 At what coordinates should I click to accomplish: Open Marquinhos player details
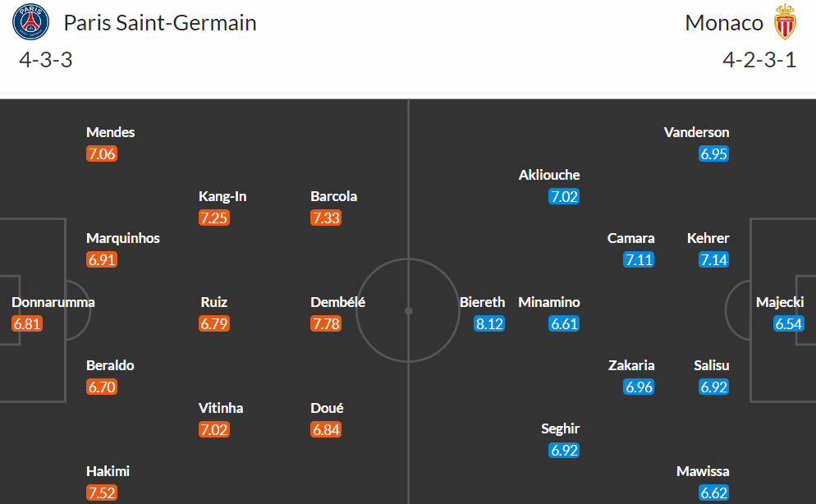point(123,238)
